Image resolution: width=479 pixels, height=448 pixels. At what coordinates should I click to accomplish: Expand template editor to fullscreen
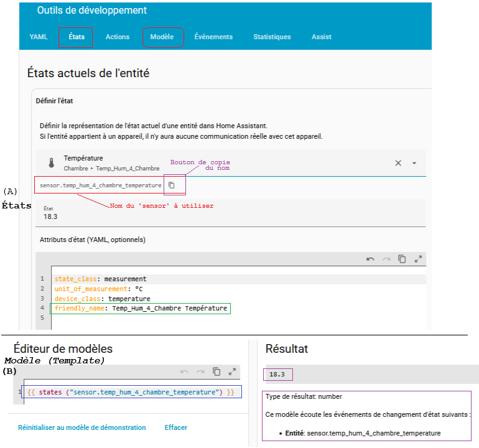232,371
